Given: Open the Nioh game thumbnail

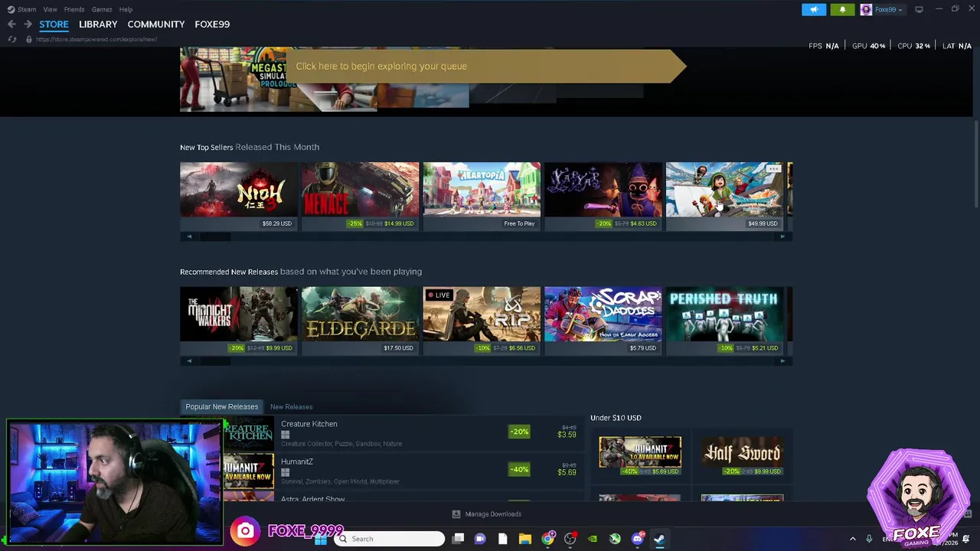Looking at the screenshot, I should [238, 189].
